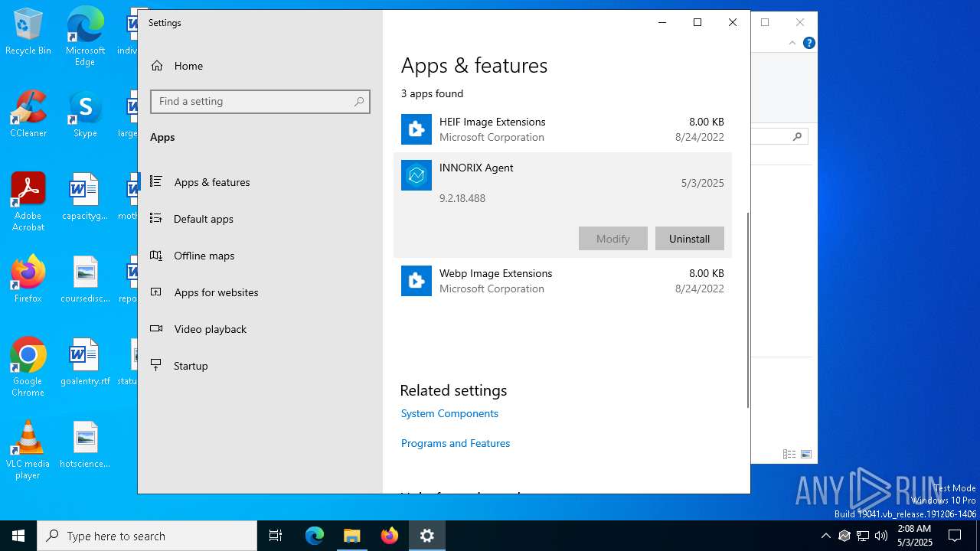Screen dimensions: 980x551
Task: Click the Settings window vertical scrollbar
Action: 747,310
